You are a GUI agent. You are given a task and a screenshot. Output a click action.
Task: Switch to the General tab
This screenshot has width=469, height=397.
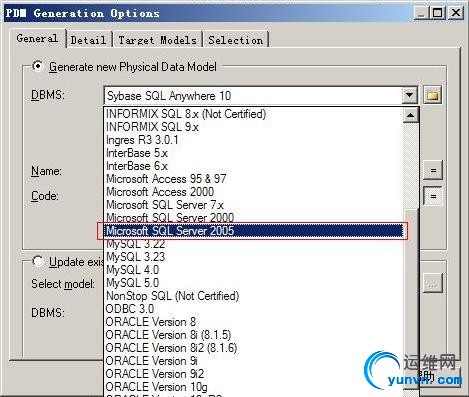[37, 38]
